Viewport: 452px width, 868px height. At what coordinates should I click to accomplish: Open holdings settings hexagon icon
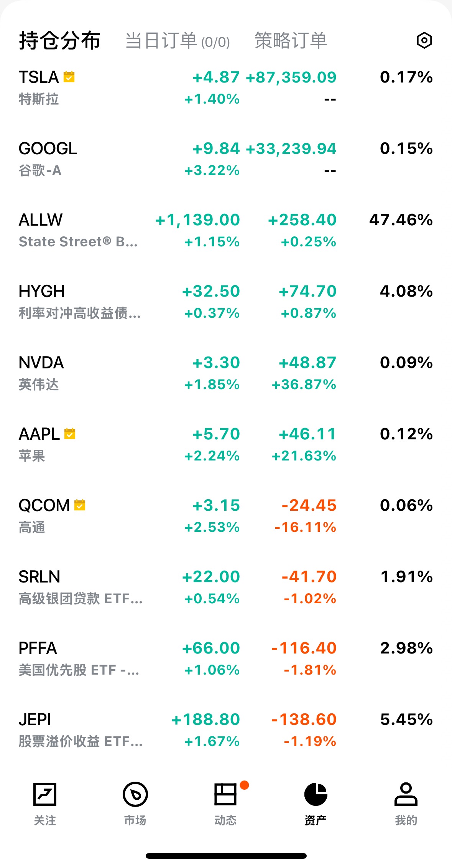424,40
